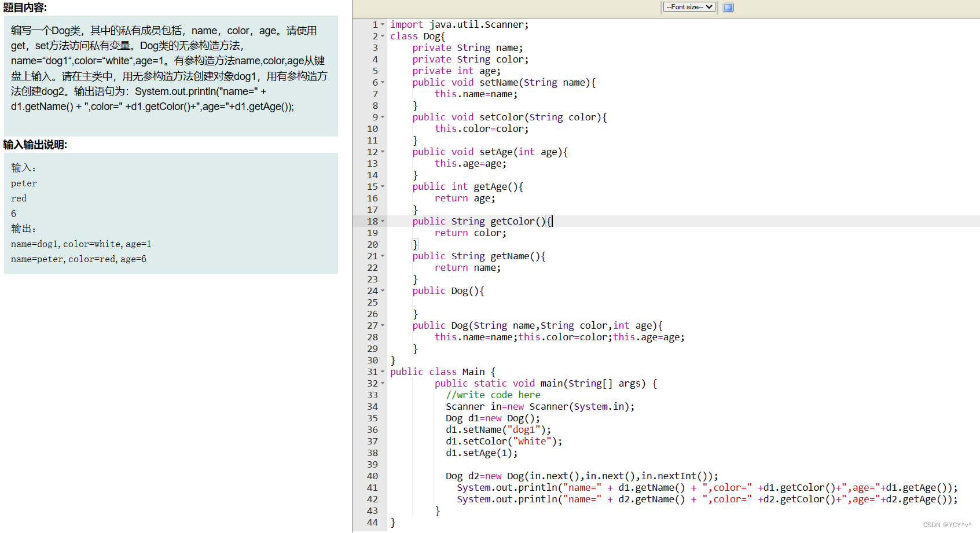Screen dimensions: 980x533
Task: Click sample input 'peter'
Action: click(24, 183)
